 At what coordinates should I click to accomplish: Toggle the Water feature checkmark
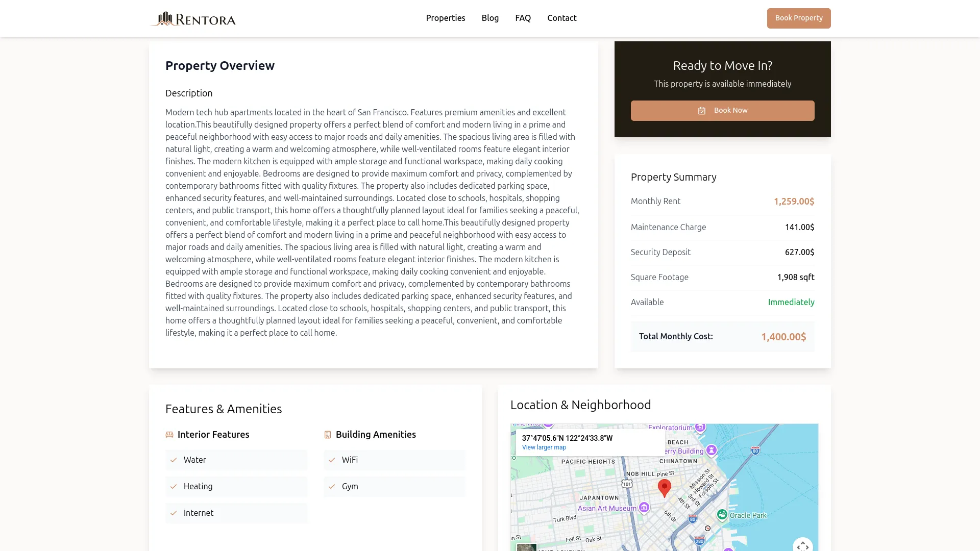(174, 460)
